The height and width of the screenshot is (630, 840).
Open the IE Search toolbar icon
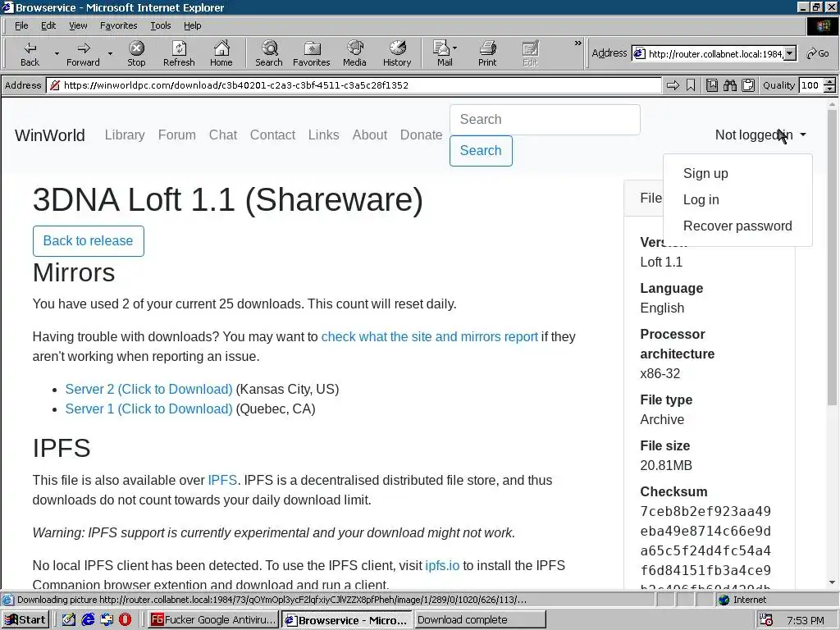pyautogui.click(x=269, y=53)
